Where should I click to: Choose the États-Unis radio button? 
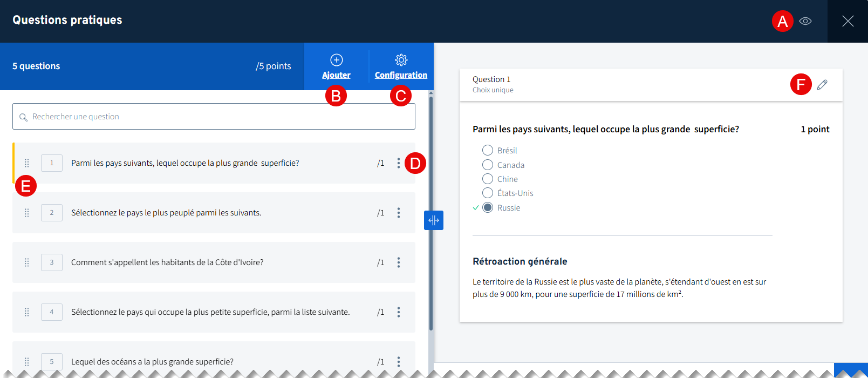pos(488,193)
